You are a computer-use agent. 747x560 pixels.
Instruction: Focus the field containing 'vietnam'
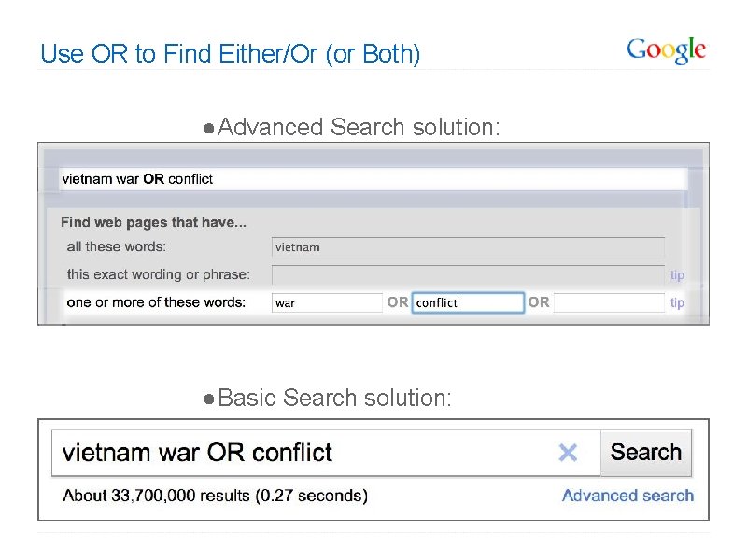468,247
